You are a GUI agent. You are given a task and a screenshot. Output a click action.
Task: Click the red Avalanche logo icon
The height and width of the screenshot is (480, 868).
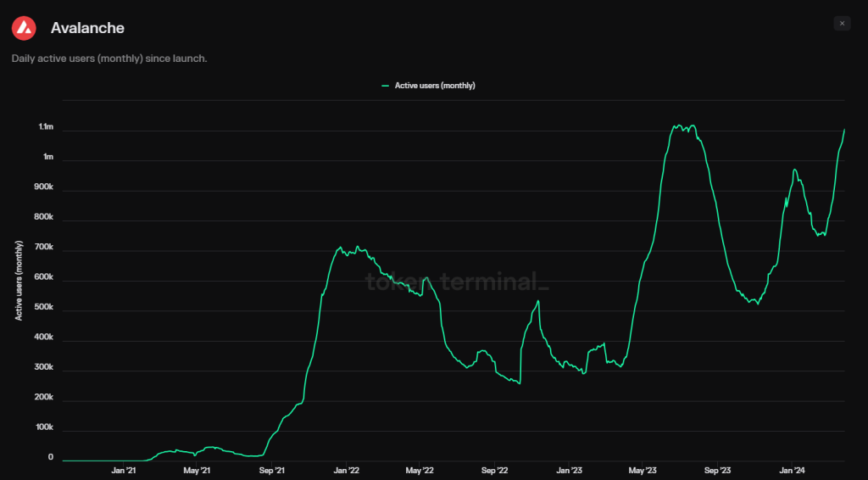tap(24, 28)
